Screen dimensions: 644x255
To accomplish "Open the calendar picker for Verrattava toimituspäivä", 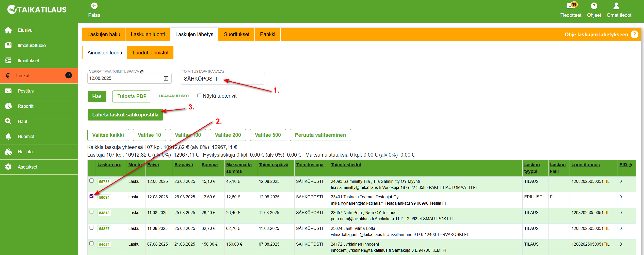I will coord(166,78).
